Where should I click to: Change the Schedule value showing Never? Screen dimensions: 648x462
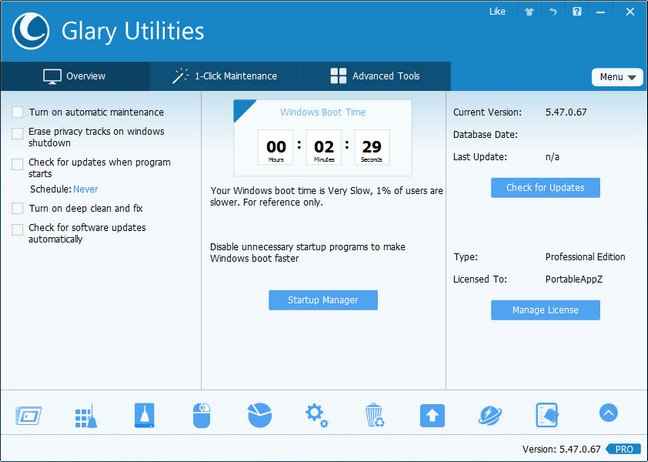point(85,188)
